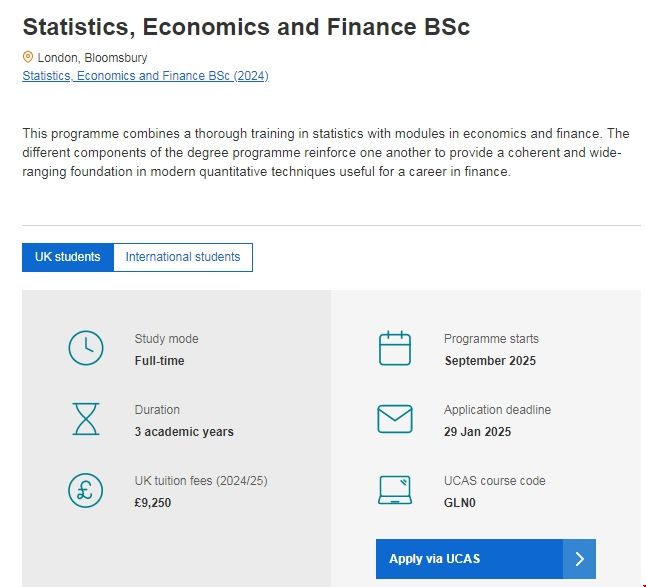The width and height of the screenshot is (646, 587).
Task: Click the clock icon beside Study mode
Action: tap(86, 348)
